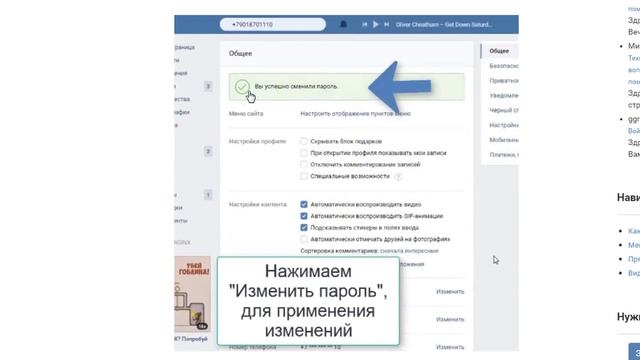Click the help question mark beside Специальные возможности

point(398,176)
